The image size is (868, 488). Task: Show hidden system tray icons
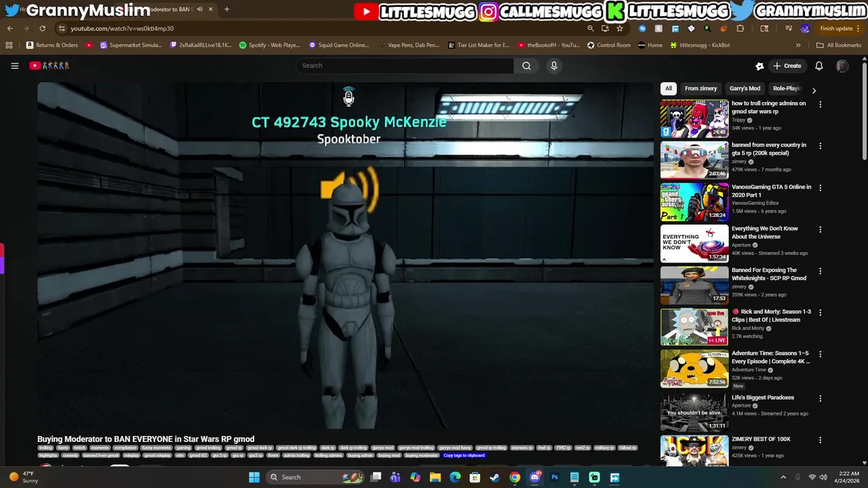[x=783, y=477]
